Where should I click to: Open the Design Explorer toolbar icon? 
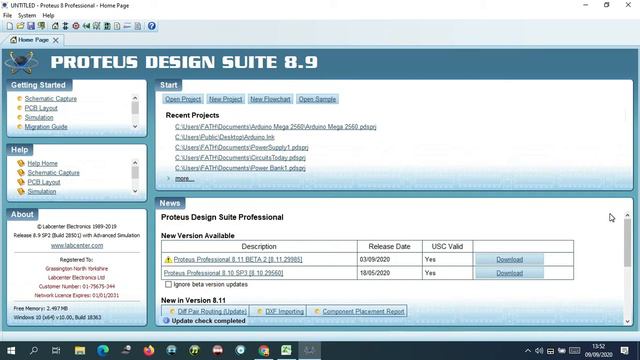point(107,26)
